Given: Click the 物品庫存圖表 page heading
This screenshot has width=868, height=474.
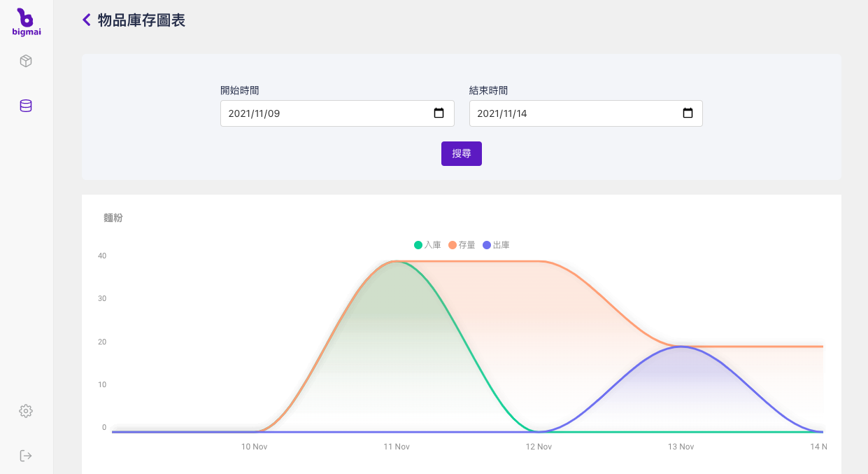Looking at the screenshot, I should point(141,20).
